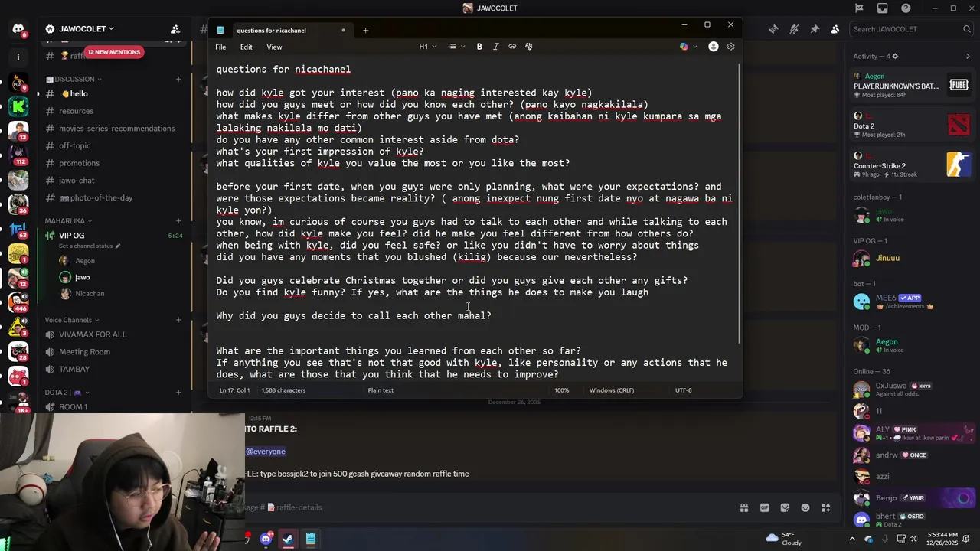980x551 pixels.
Task: Click the Plain text status entry
Action: click(x=381, y=390)
